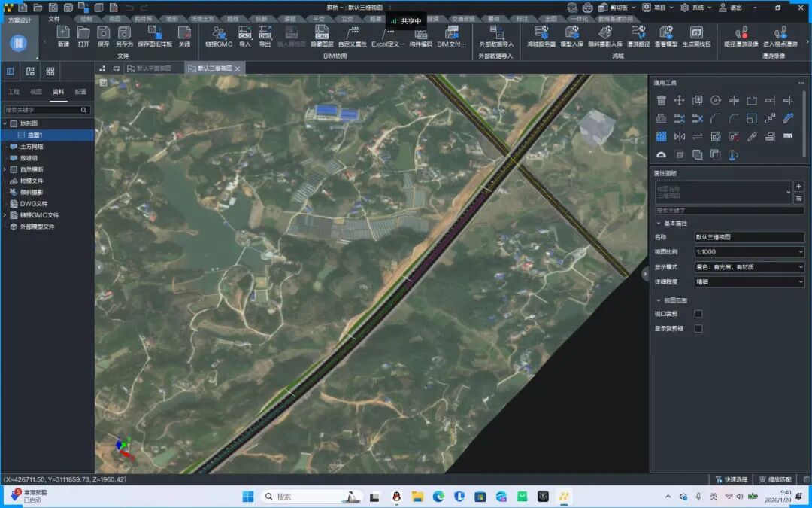This screenshot has height=508, width=812.
Task: Select the print tool icon in 通用工具
Action: (x=662, y=119)
